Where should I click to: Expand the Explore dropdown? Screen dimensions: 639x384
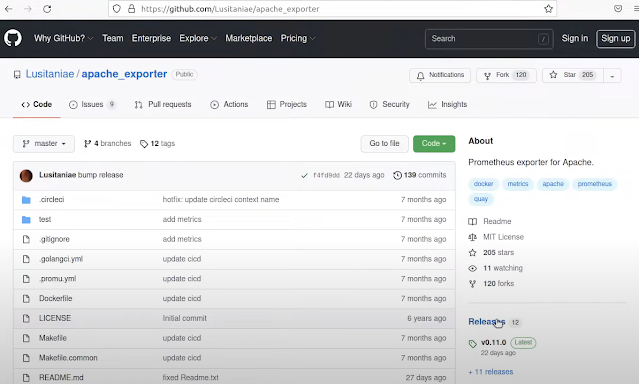pyautogui.click(x=198, y=38)
